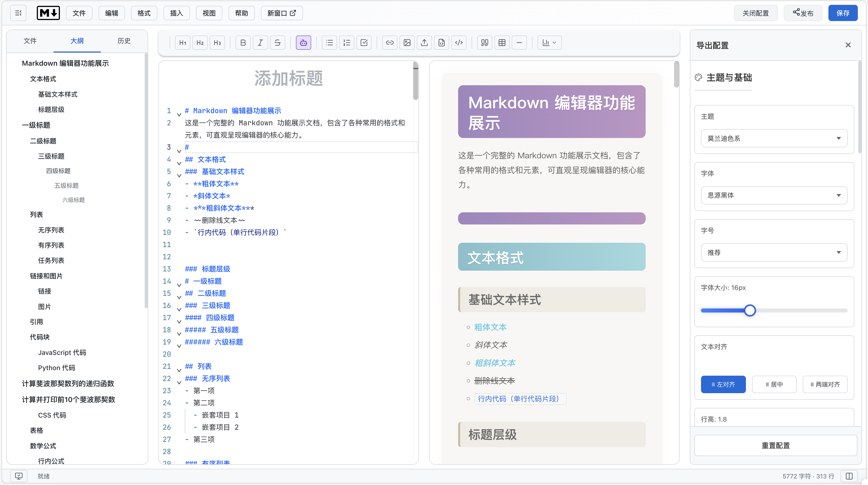
Task: Select the 左对齐 alignment option
Action: (x=723, y=384)
